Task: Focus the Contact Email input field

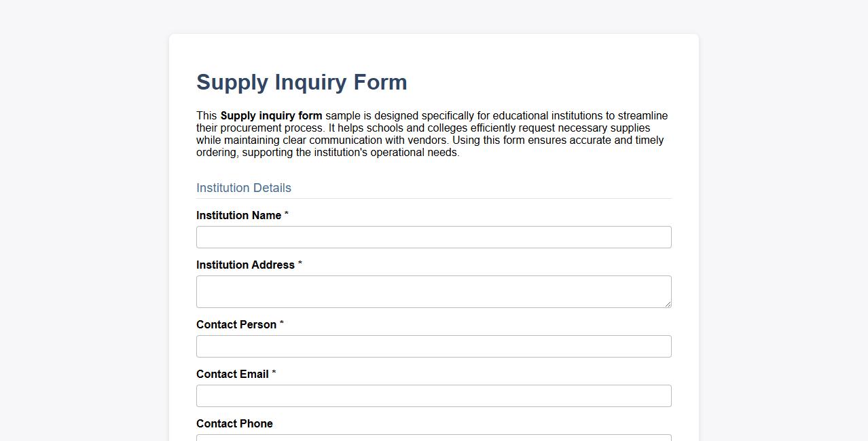Action: pos(433,396)
